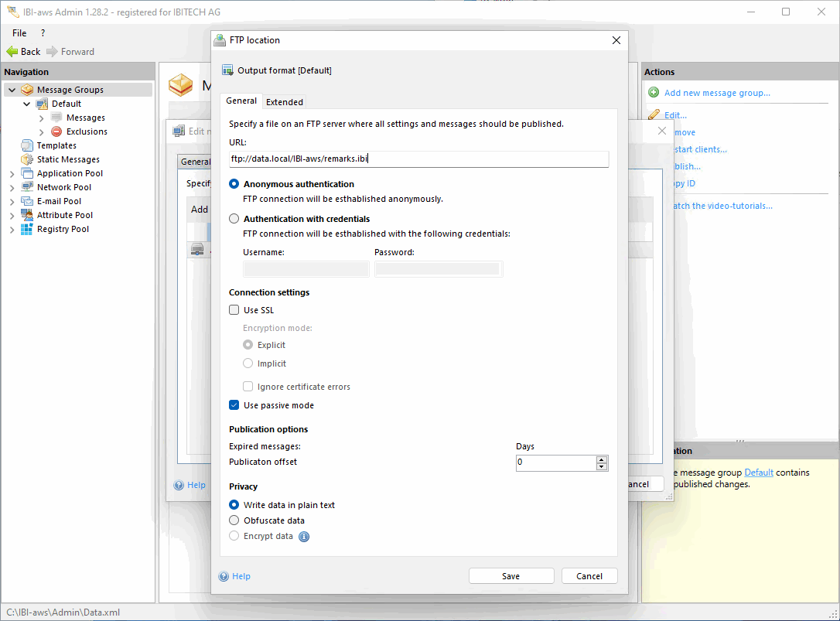Click the Templates icon in navigation
This screenshot has width=840, height=621.
click(27, 145)
